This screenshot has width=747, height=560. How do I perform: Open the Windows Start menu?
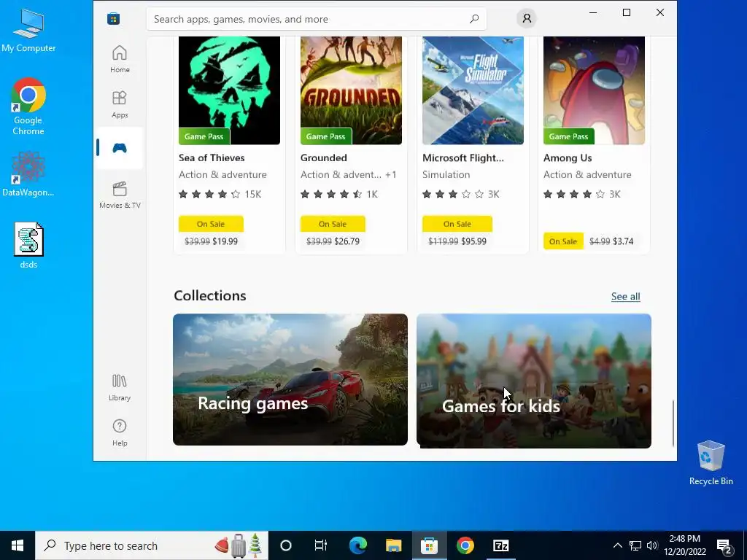point(18,545)
